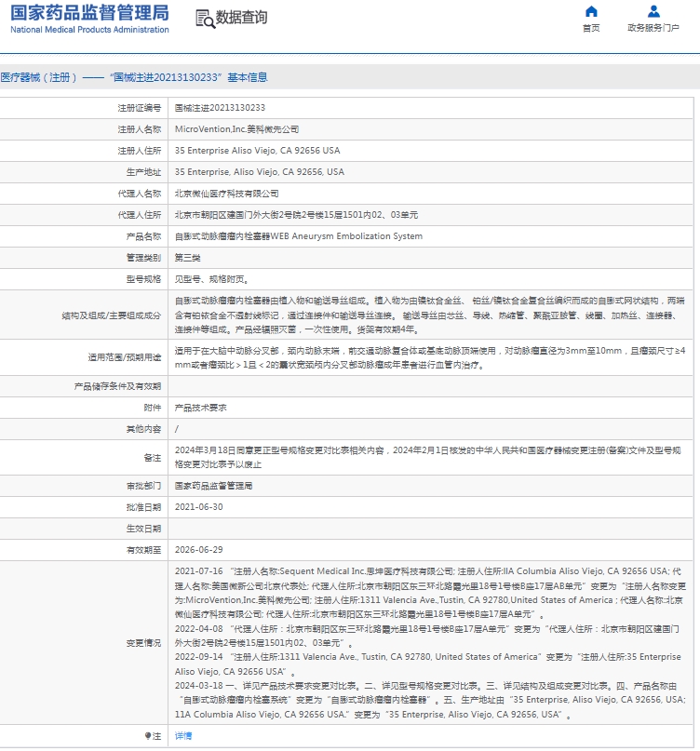Click the 首页 text label

pyautogui.click(x=591, y=28)
